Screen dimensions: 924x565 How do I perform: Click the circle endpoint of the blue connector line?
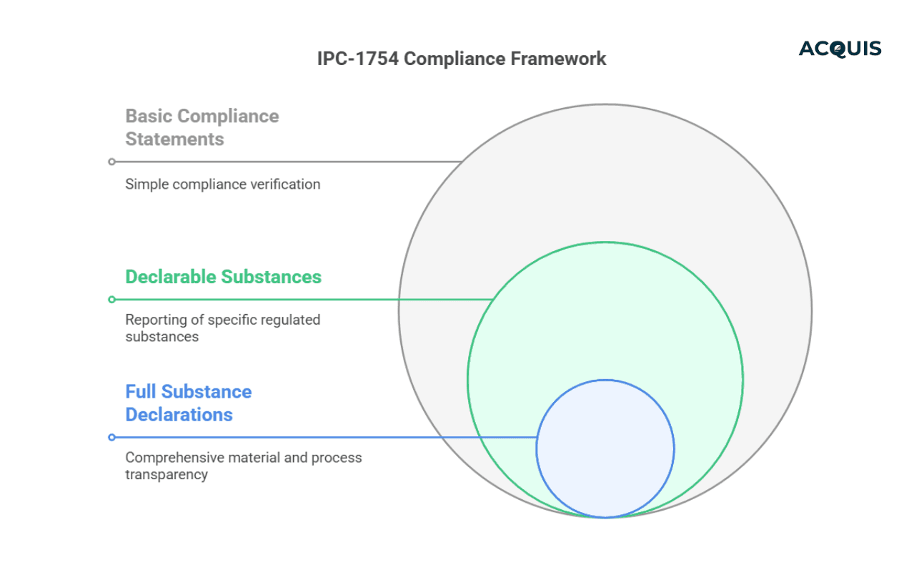(111, 436)
